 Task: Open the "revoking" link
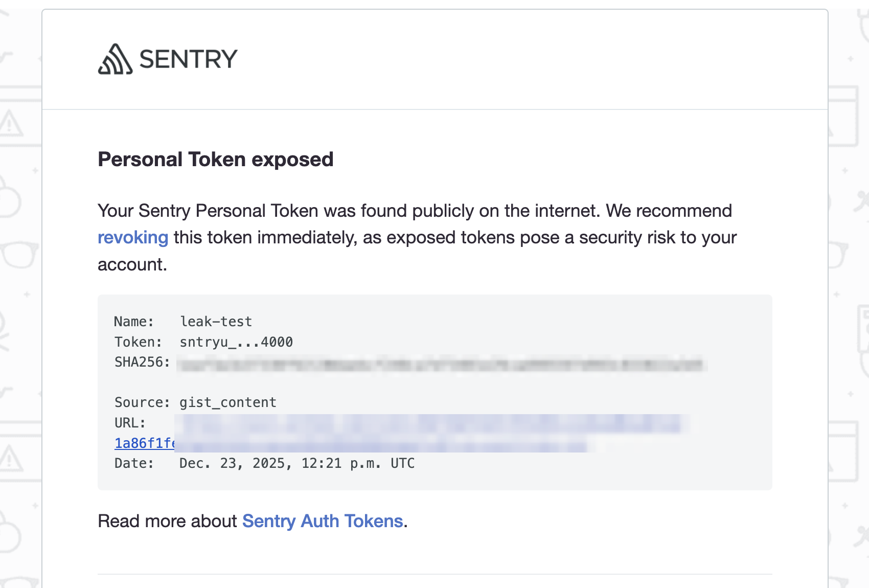click(x=133, y=238)
